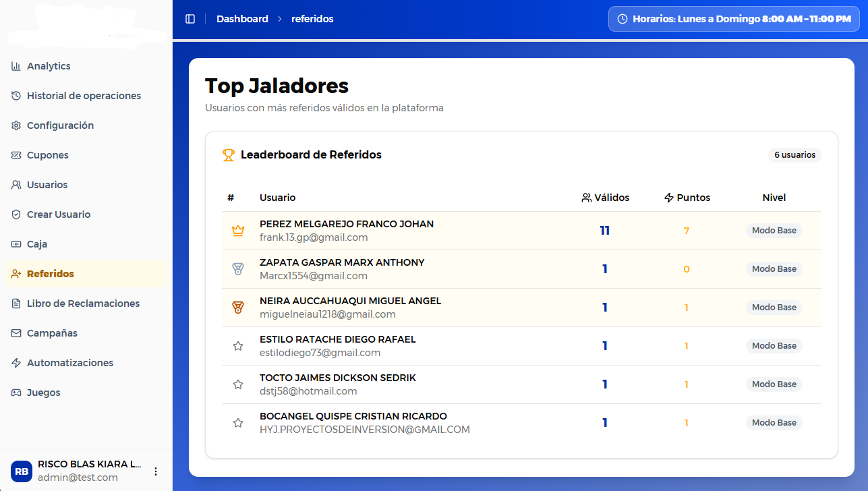Click the clock icon in the Horarios banner
Screen dimensions: 868x491
623,19
